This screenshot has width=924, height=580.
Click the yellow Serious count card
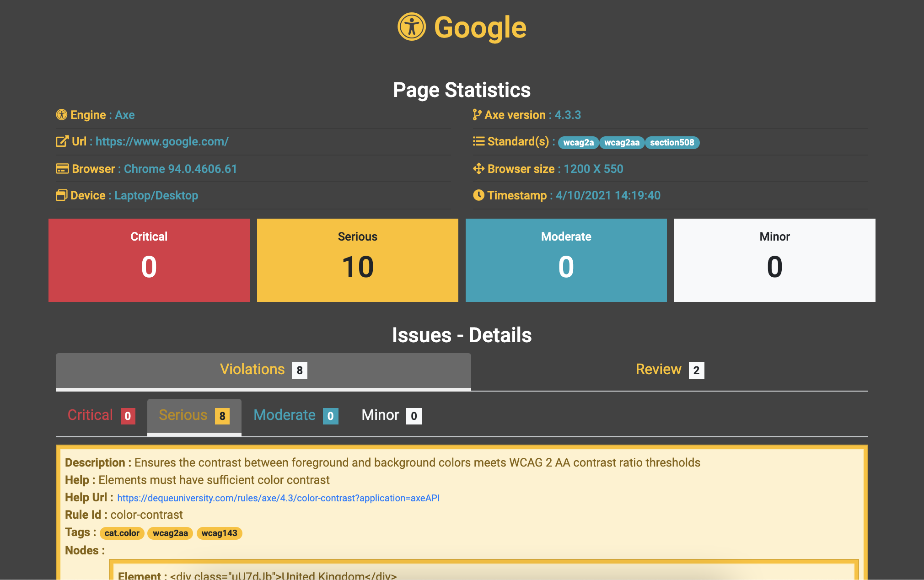(357, 260)
